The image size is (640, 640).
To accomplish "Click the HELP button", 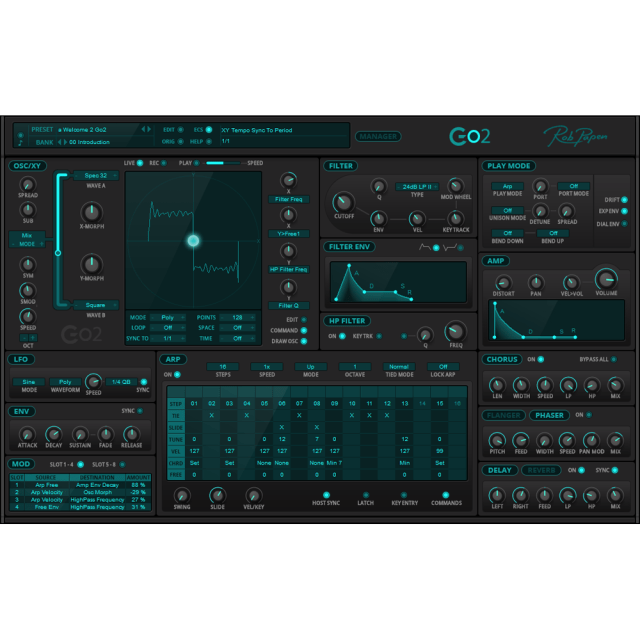I will coord(209,142).
